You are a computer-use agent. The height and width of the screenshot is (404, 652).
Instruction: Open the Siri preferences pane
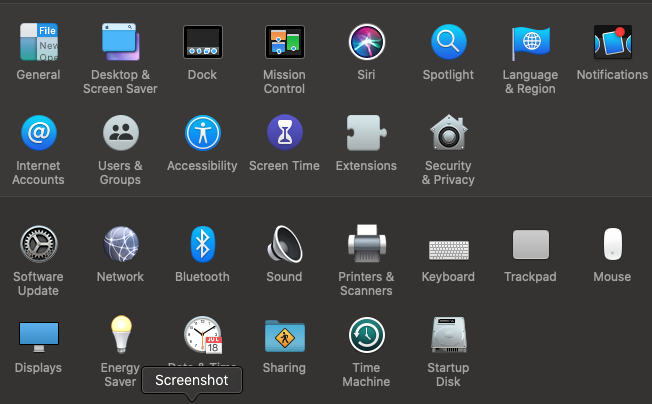coord(366,42)
